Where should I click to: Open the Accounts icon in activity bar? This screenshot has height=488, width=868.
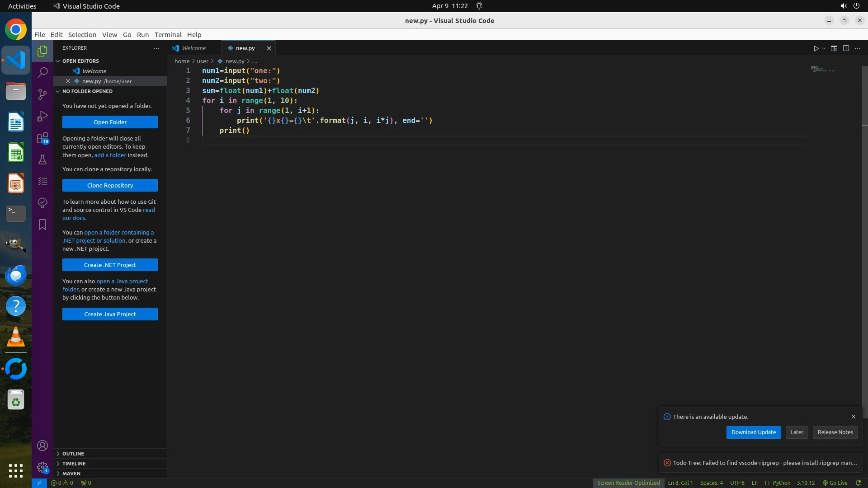click(x=42, y=446)
